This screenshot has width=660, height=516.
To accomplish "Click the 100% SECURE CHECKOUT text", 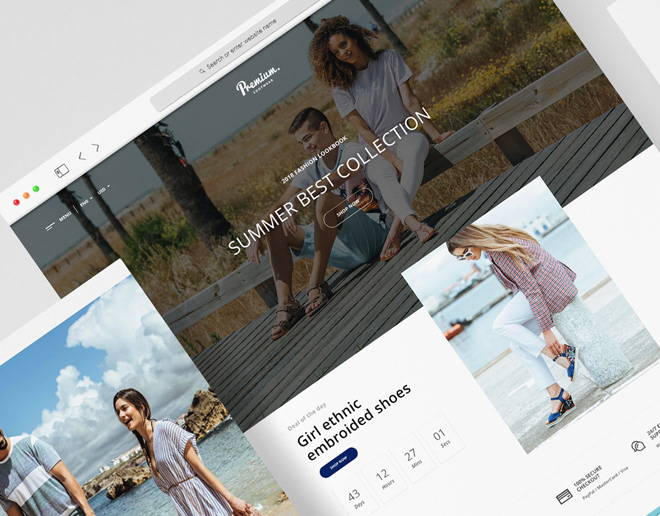I will (588, 479).
